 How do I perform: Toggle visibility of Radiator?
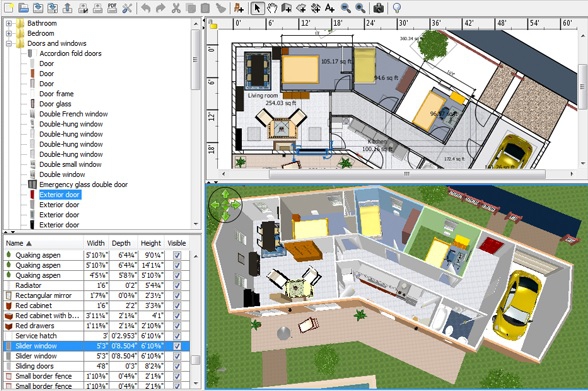(177, 286)
